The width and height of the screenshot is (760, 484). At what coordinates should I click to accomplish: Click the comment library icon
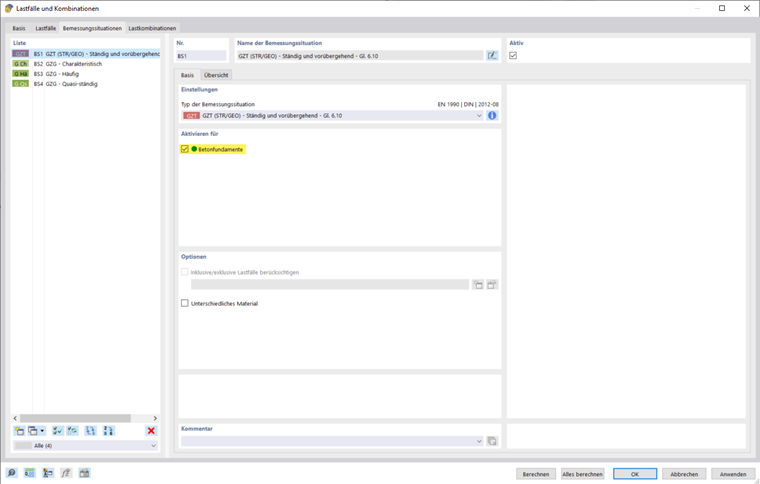pyautogui.click(x=492, y=441)
